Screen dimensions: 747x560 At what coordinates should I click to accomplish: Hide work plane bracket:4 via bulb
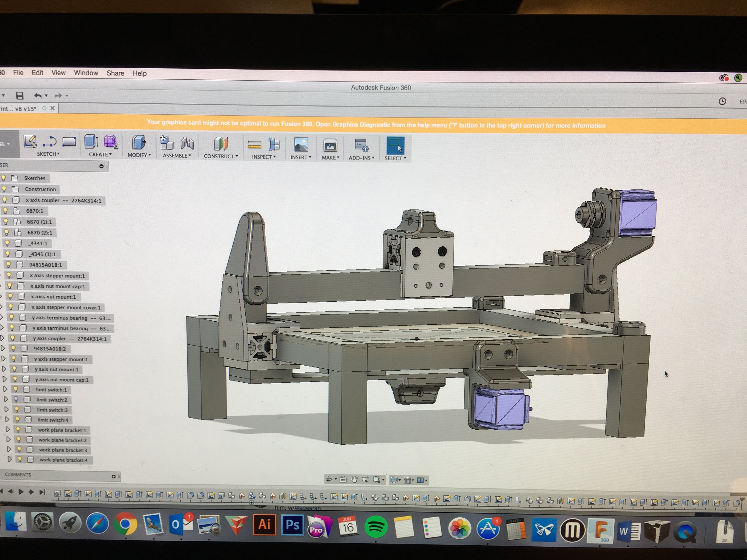tap(20, 459)
